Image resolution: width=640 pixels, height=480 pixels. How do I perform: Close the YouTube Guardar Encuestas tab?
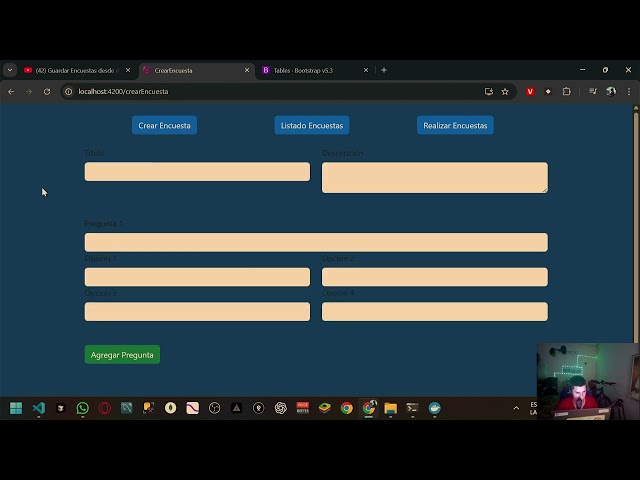pos(128,70)
